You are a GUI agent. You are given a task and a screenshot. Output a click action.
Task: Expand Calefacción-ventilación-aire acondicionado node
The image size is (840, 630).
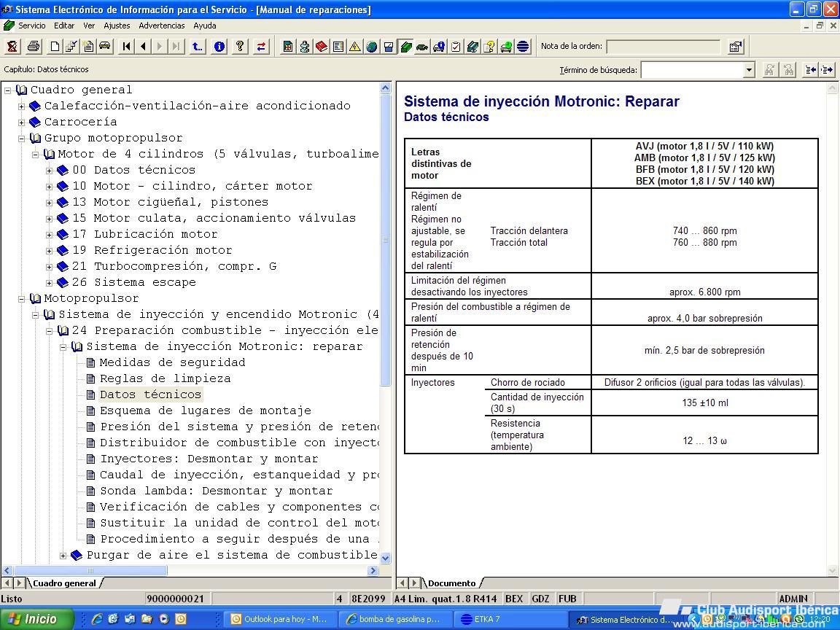(x=21, y=106)
